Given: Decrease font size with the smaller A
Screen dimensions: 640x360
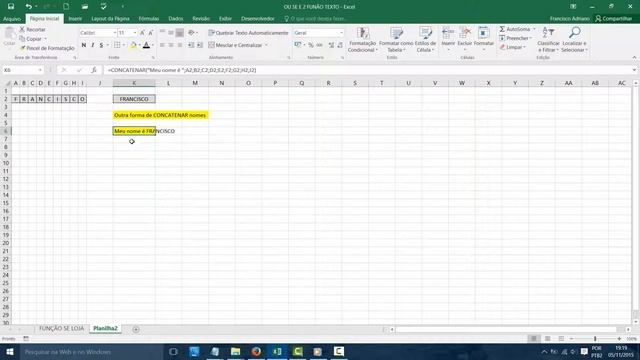Looking at the screenshot, I should (151, 33).
